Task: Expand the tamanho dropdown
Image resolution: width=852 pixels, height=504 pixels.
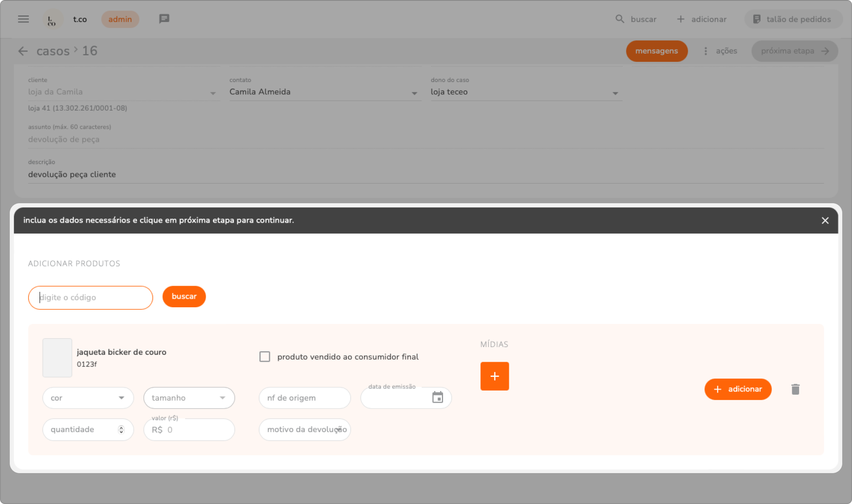Action: [x=222, y=398]
